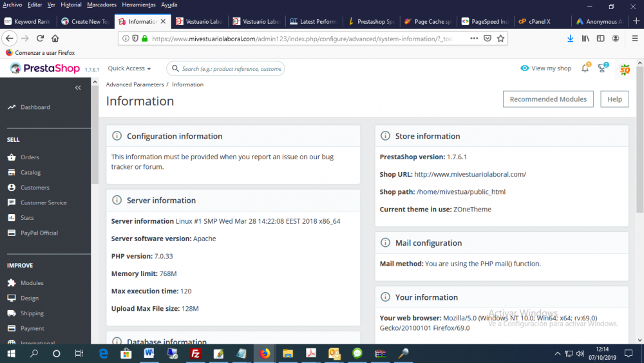Go to Firefox home page

click(x=55, y=38)
